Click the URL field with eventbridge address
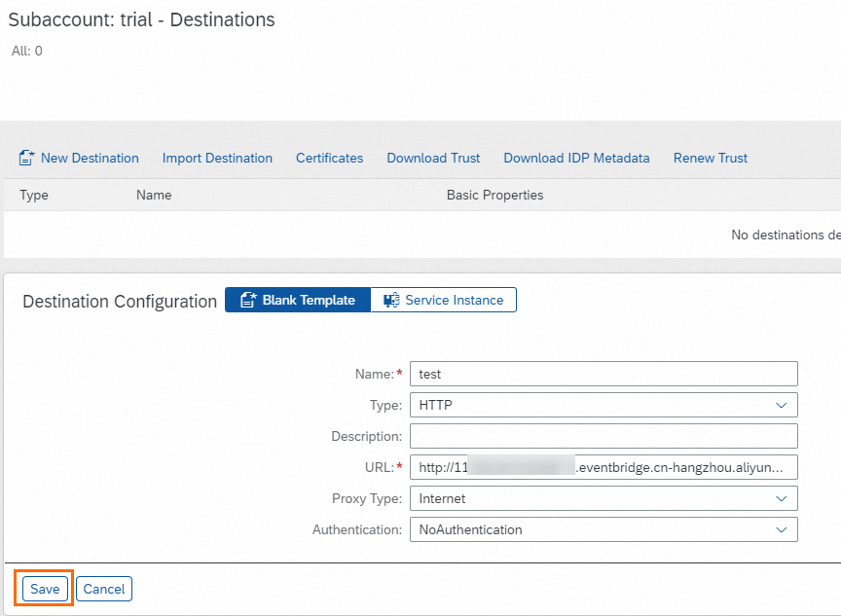Image resolution: width=841 pixels, height=616 pixels. pos(603,467)
